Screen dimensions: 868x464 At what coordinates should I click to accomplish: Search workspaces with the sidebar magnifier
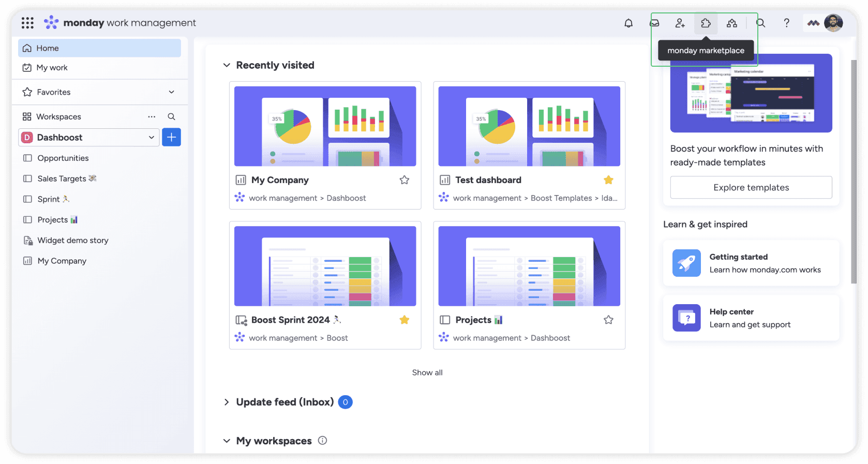tap(171, 116)
